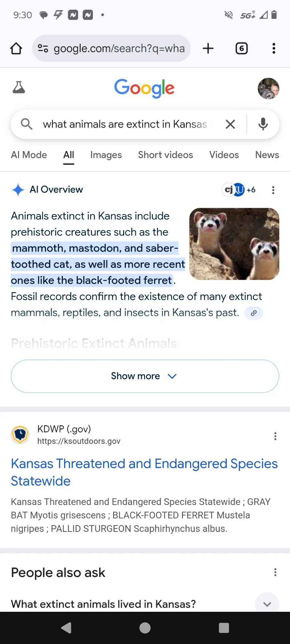The width and height of the screenshot is (290, 644).
Task: Open the tab switcher showing 6 tabs
Action: [241, 48]
